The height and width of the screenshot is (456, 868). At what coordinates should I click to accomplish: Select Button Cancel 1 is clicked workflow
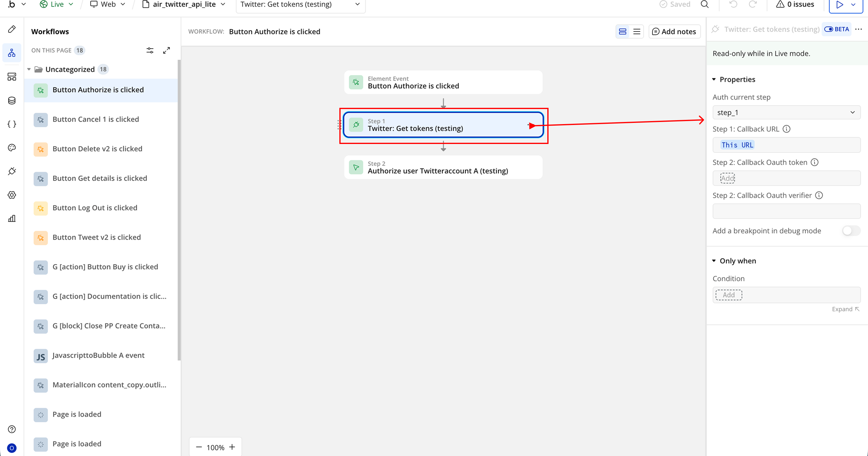coord(96,119)
